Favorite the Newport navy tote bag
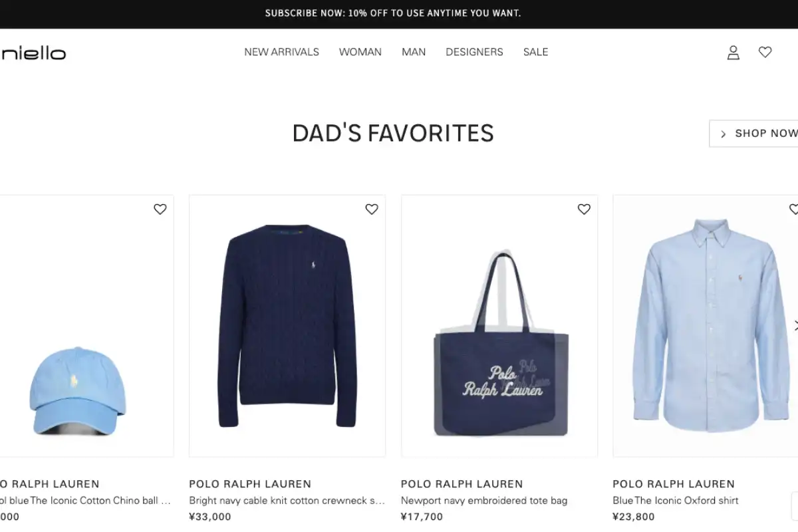The width and height of the screenshot is (798, 532). [584, 209]
